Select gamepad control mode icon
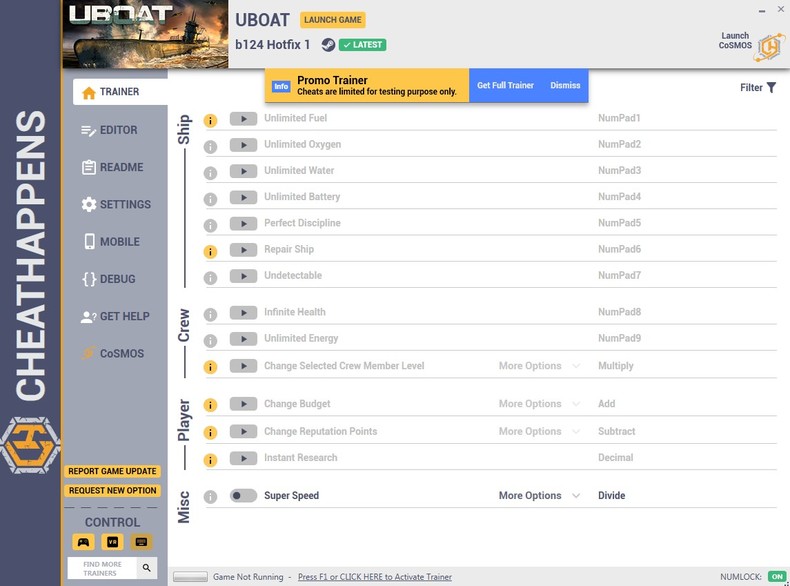 (x=83, y=542)
